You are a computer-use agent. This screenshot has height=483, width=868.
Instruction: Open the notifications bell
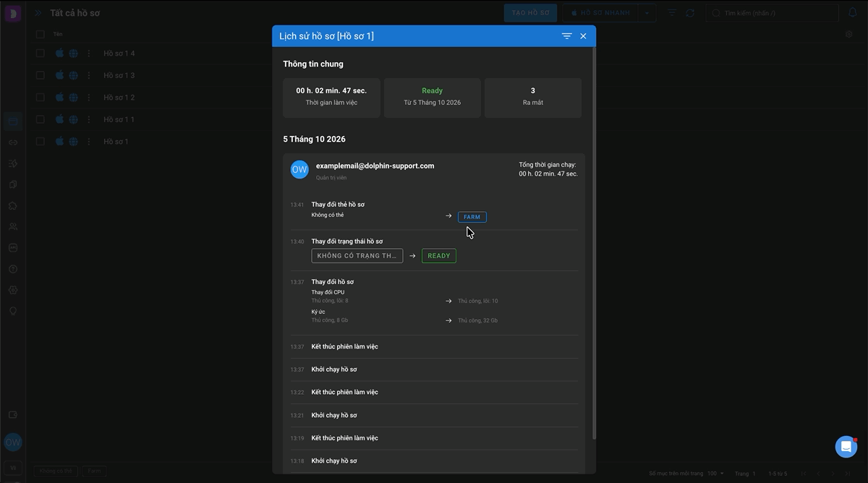(852, 13)
